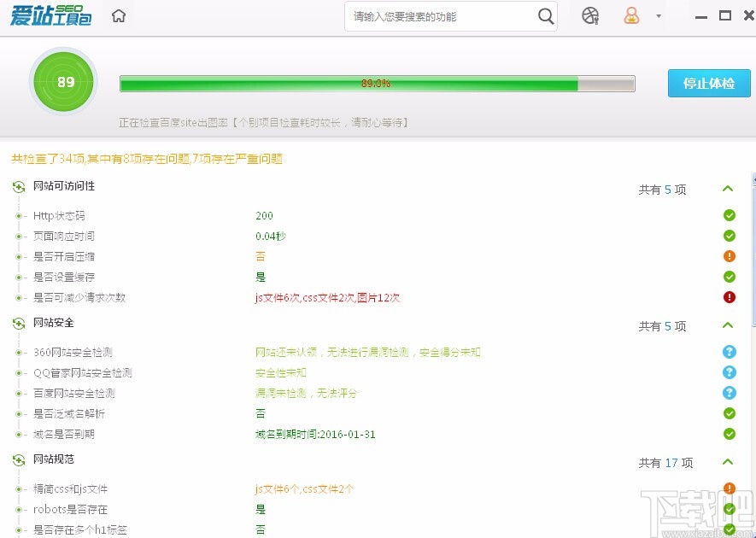Click the red alert icon for 是否可减少请求次数
The width and height of the screenshot is (756, 538).
click(x=729, y=297)
